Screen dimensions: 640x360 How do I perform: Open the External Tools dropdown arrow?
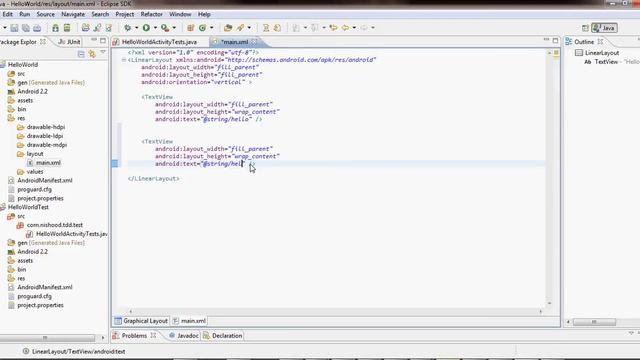click(x=174, y=28)
